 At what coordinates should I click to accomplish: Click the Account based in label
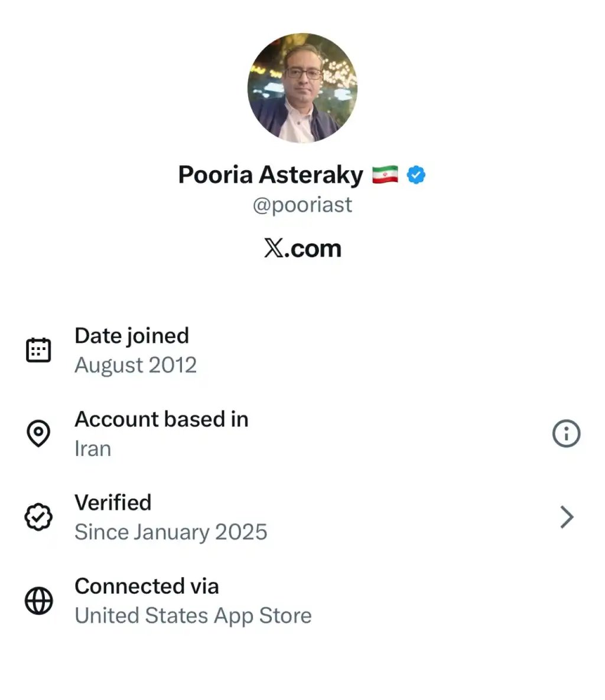[161, 419]
